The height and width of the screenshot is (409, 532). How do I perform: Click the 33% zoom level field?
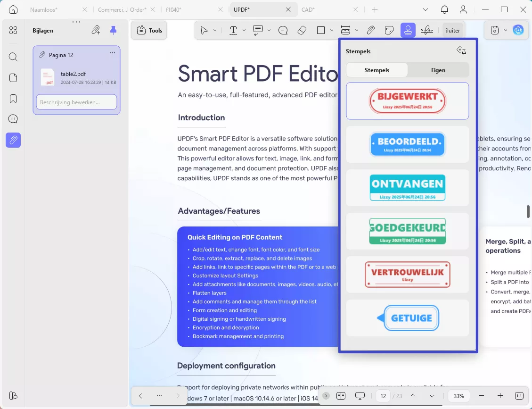tap(458, 396)
